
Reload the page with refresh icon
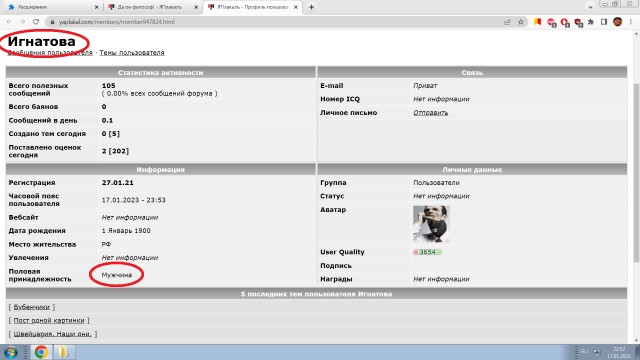coord(36,22)
